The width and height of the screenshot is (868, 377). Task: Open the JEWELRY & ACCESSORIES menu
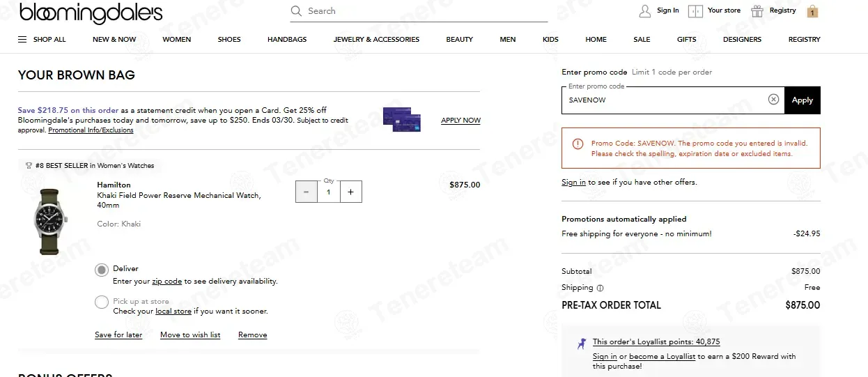pyautogui.click(x=376, y=40)
